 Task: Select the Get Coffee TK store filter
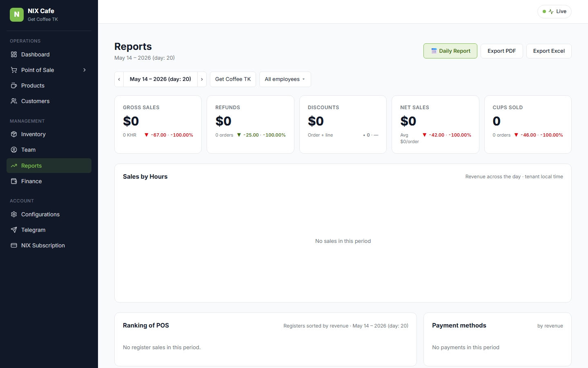click(x=233, y=79)
